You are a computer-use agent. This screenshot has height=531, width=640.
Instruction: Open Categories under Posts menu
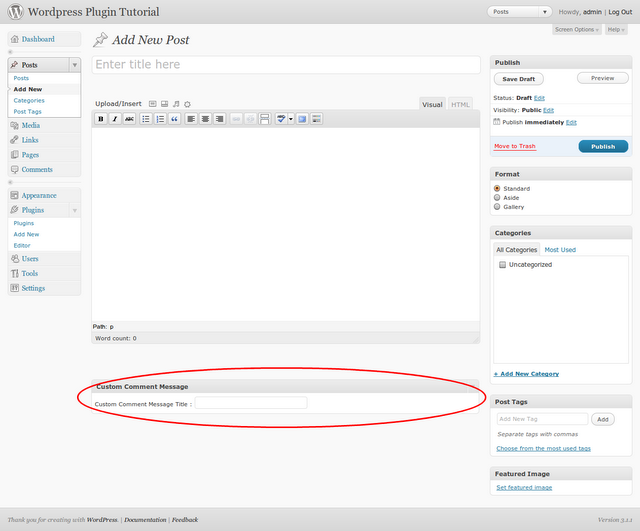pos(29,100)
